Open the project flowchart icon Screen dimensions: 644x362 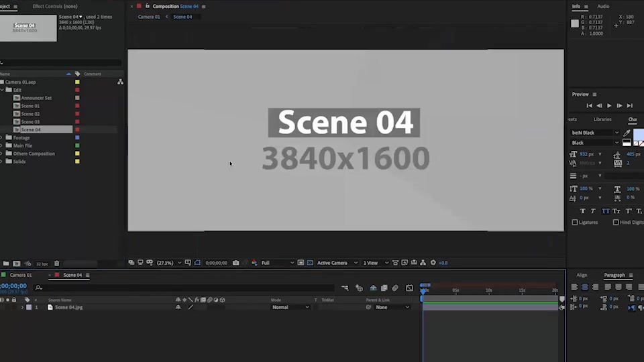(x=120, y=82)
